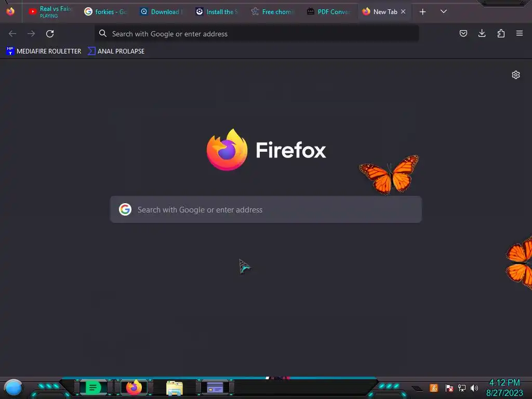Image resolution: width=532 pixels, height=399 pixels.
Task: Click the network tray icon
Action: click(x=462, y=388)
